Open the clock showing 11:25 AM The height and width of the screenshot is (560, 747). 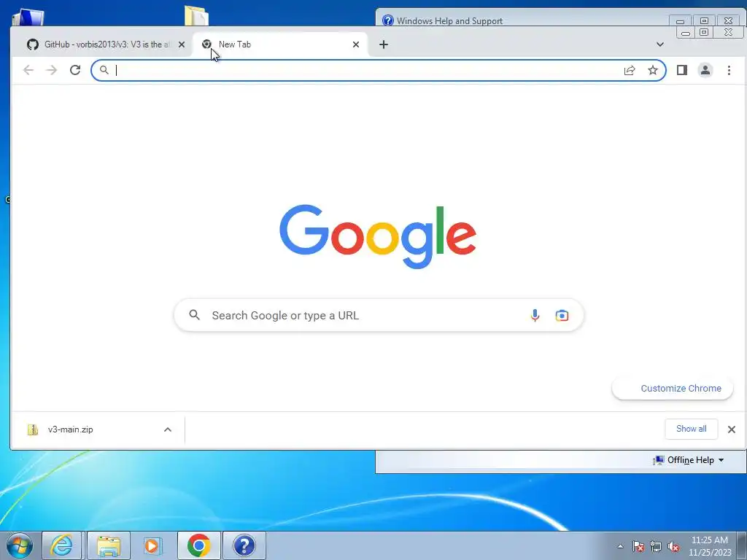(x=709, y=546)
